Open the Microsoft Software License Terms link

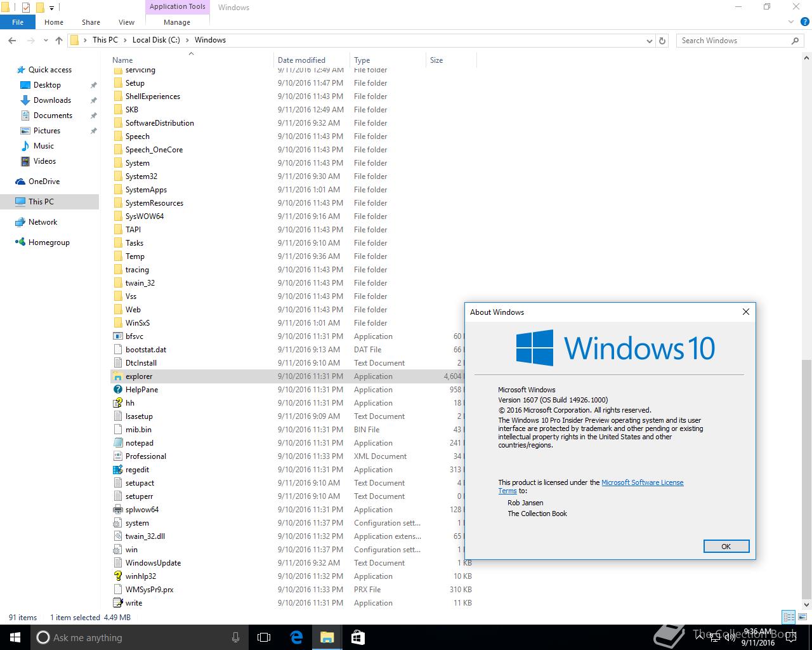591,486
